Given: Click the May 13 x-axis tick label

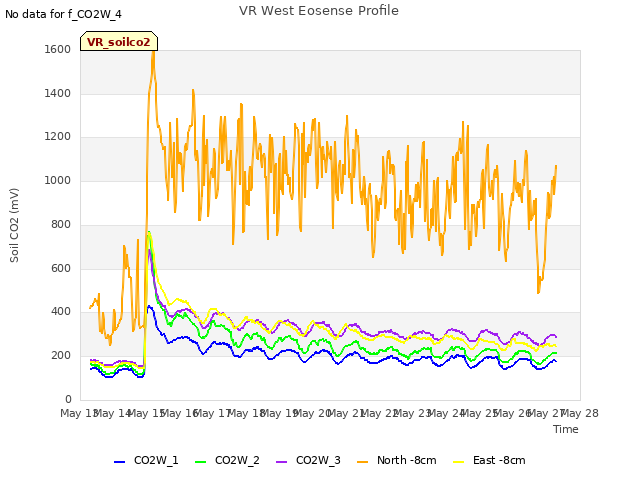Looking at the screenshot, I should 79,413.
